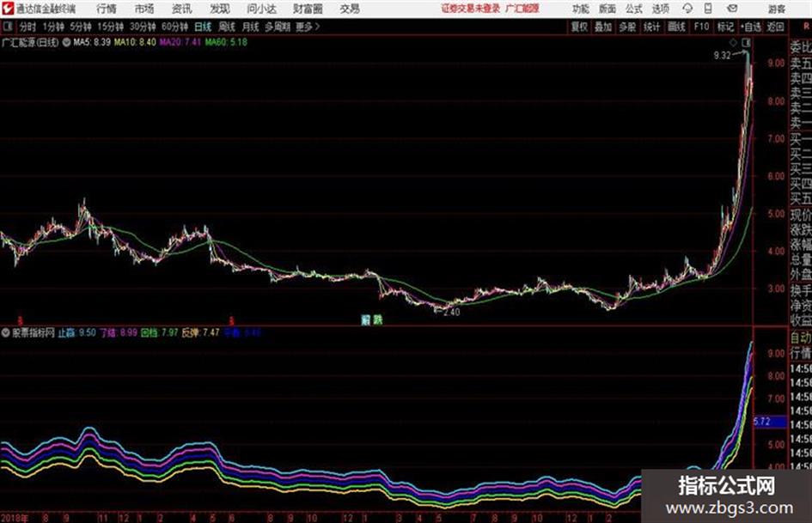Click the 了结: 8.99 indicator value
This screenshot has width=812, height=523.
[x=119, y=333]
